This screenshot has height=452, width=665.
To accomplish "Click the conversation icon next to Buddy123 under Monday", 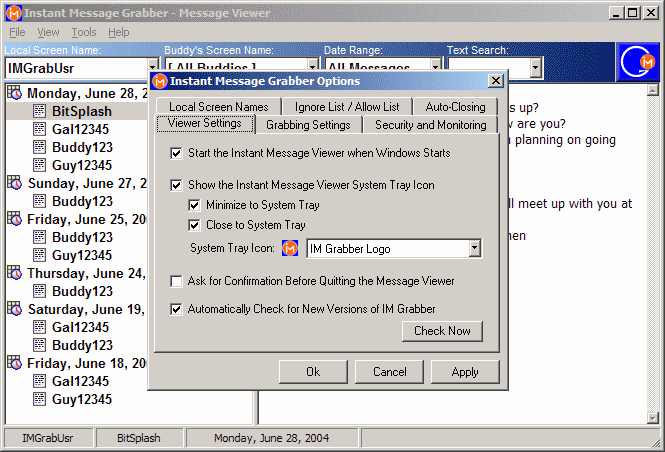I will (39, 147).
